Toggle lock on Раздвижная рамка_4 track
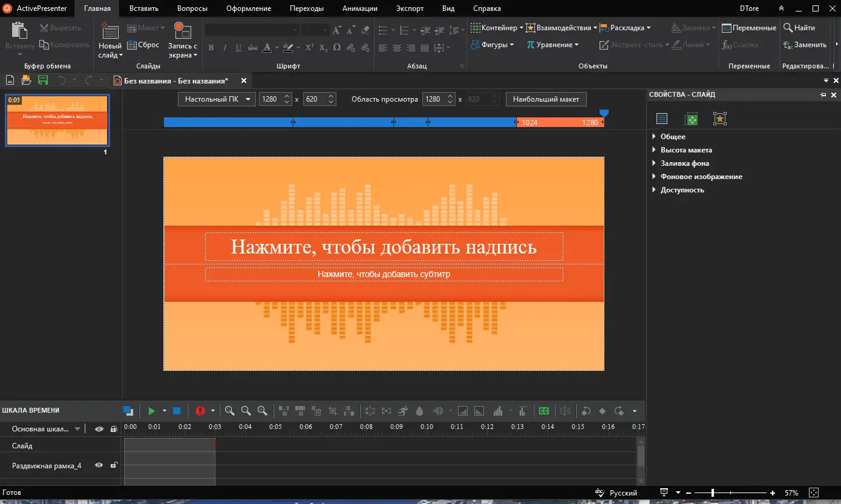 [x=113, y=465]
